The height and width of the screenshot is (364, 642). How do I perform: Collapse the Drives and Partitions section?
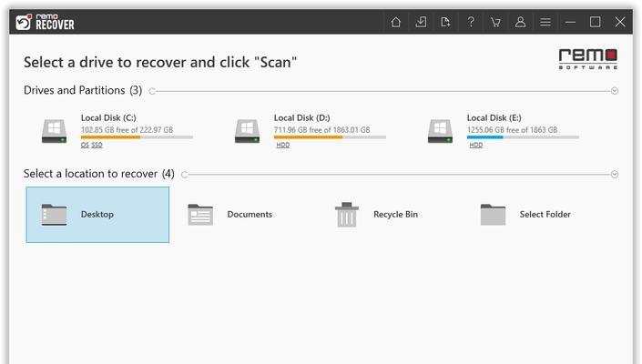(615, 91)
